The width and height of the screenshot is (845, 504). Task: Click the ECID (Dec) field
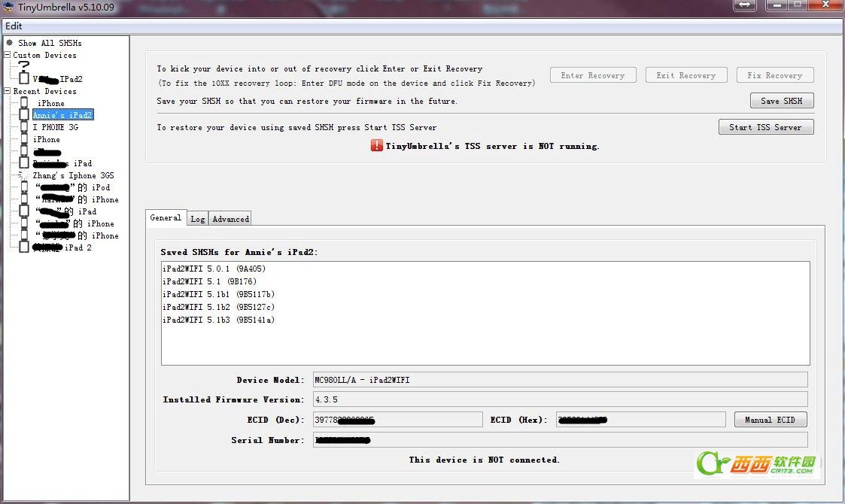tap(398, 419)
